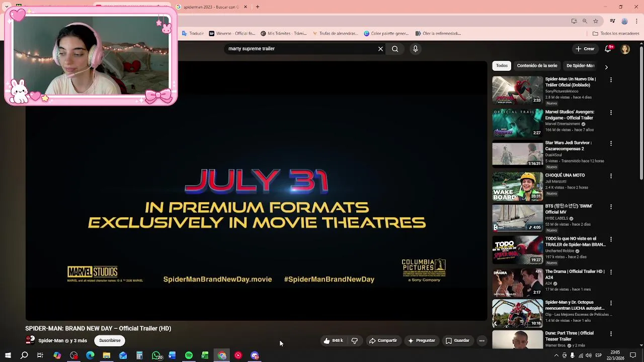Dislike the Spider-Man trailer video
The image size is (644, 362).
point(355,340)
